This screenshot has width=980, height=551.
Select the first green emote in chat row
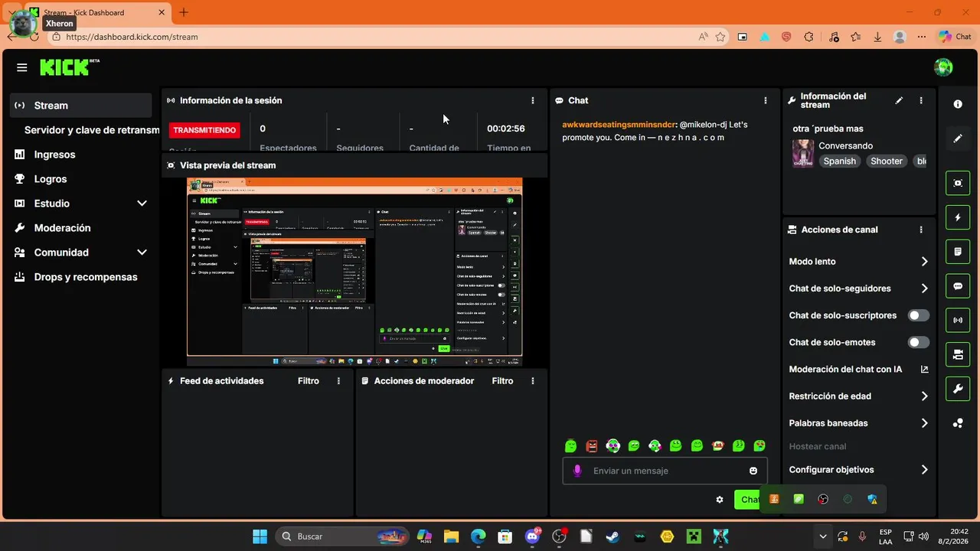pyautogui.click(x=570, y=445)
